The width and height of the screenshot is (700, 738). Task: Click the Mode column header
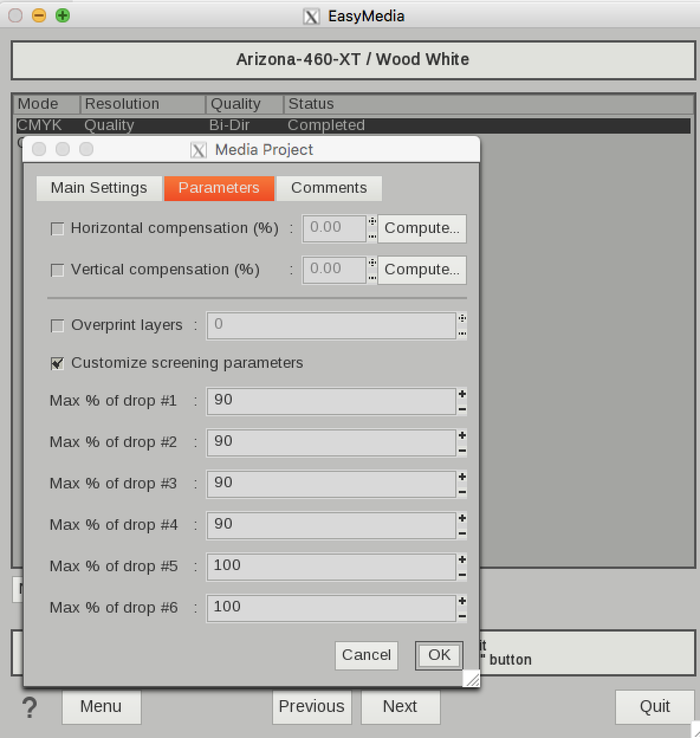click(x=47, y=104)
